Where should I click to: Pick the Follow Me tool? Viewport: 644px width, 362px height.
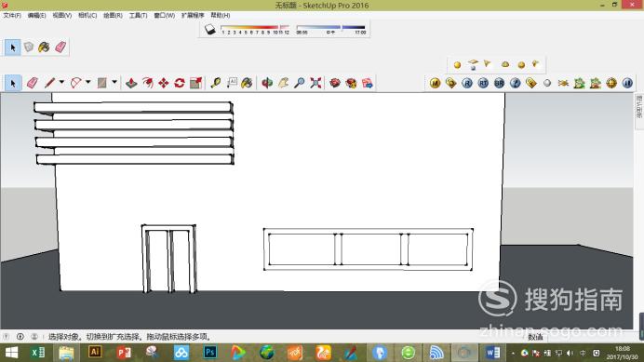click(x=147, y=83)
